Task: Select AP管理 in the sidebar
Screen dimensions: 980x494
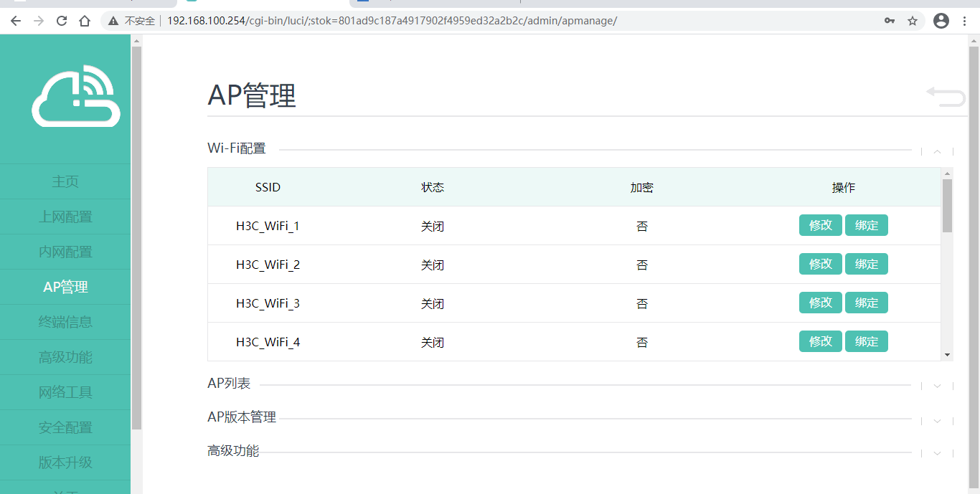Action: coord(65,287)
